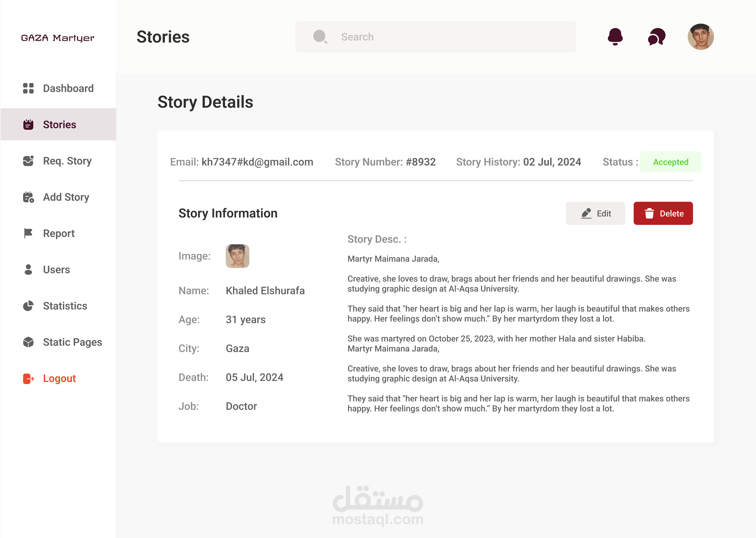
Task: Click the Report flag icon
Action: [x=29, y=233]
